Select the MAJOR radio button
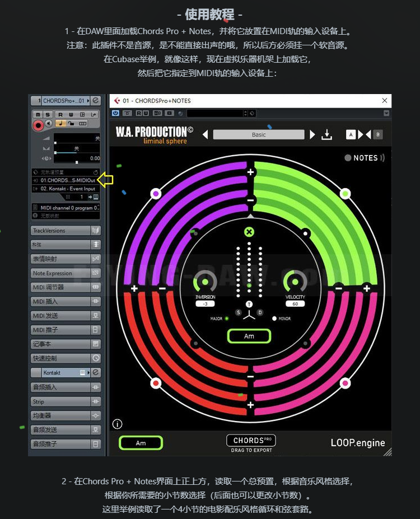 pos(227,319)
